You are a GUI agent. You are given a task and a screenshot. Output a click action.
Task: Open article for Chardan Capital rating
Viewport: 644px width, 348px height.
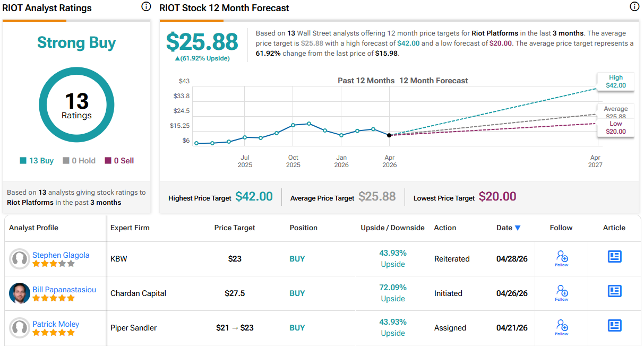point(614,291)
